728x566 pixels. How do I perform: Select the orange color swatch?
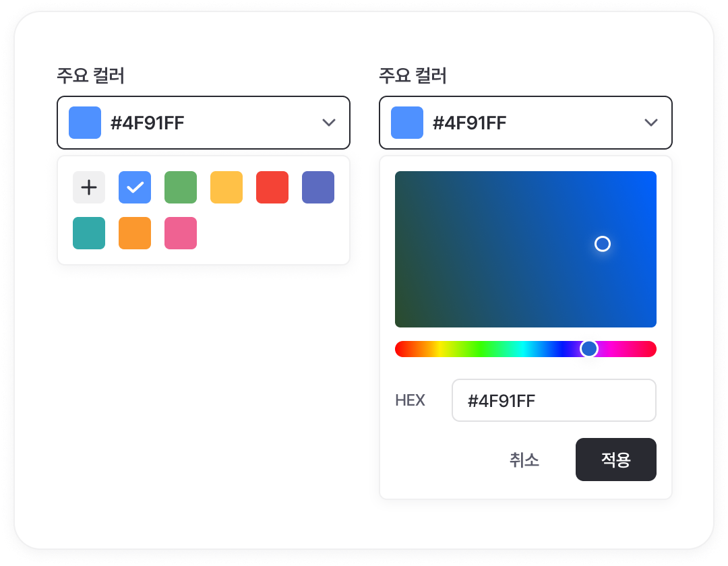pos(135,233)
